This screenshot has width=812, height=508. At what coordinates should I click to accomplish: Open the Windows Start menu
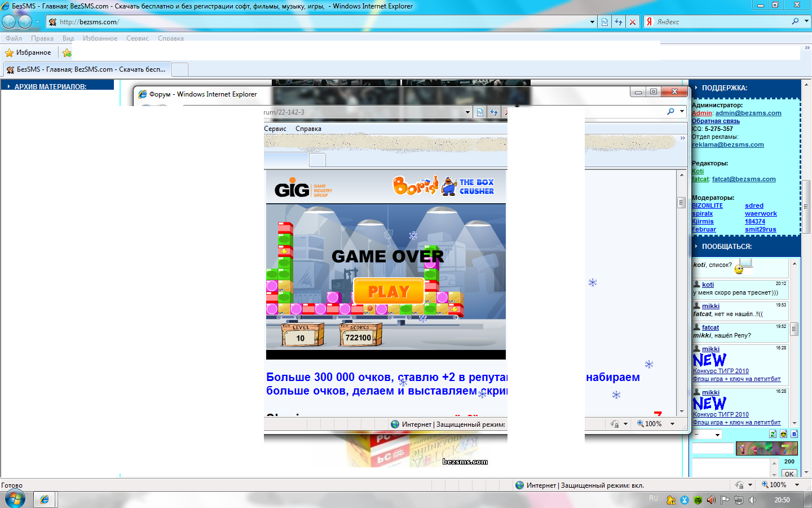tap(15, 499)
